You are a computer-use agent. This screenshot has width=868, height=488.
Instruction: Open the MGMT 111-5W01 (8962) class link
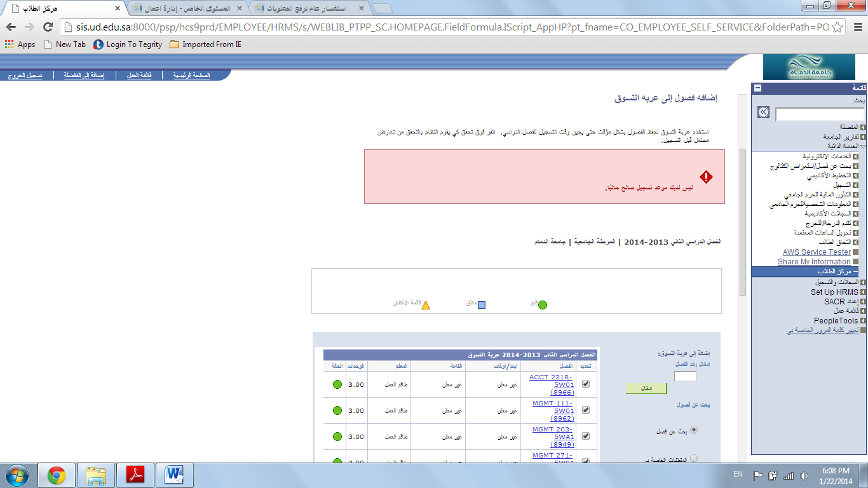(553, 410)
